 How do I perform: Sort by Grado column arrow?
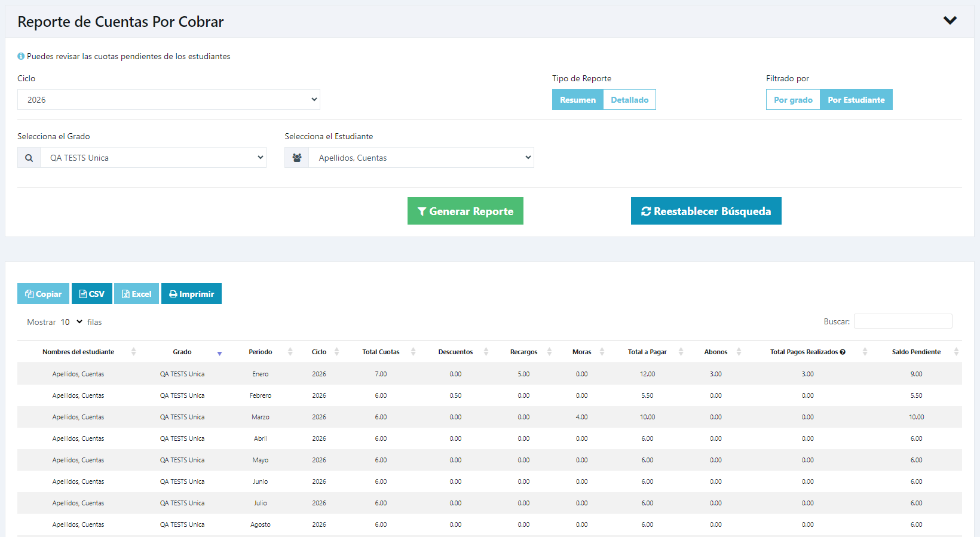pos(219,354)
